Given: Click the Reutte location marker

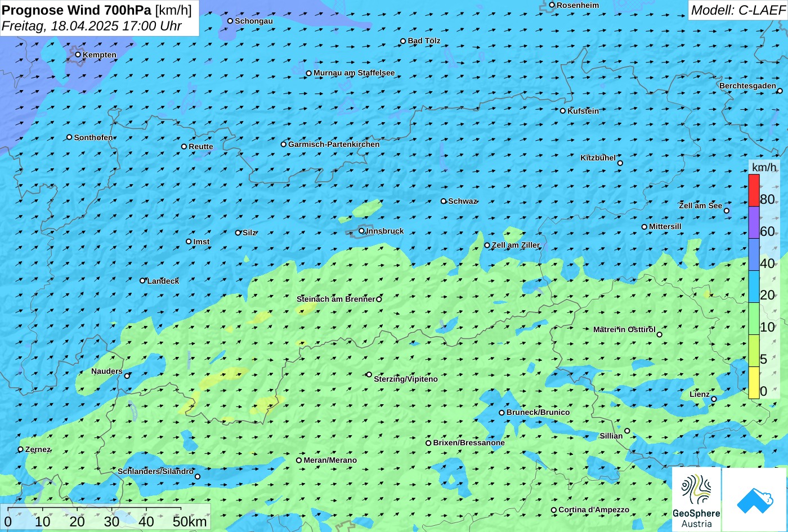Looking at the screenshot, I should (184, 146).
